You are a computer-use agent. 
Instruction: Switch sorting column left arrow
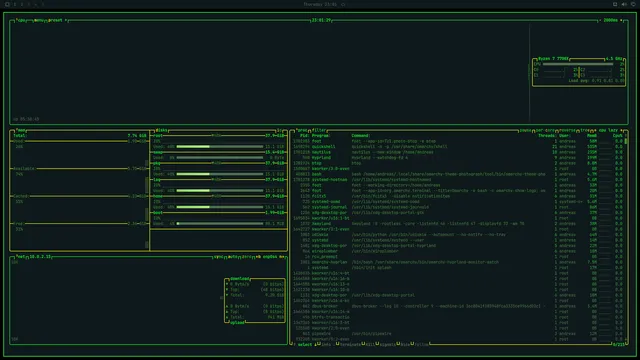[x=595, y=130]
